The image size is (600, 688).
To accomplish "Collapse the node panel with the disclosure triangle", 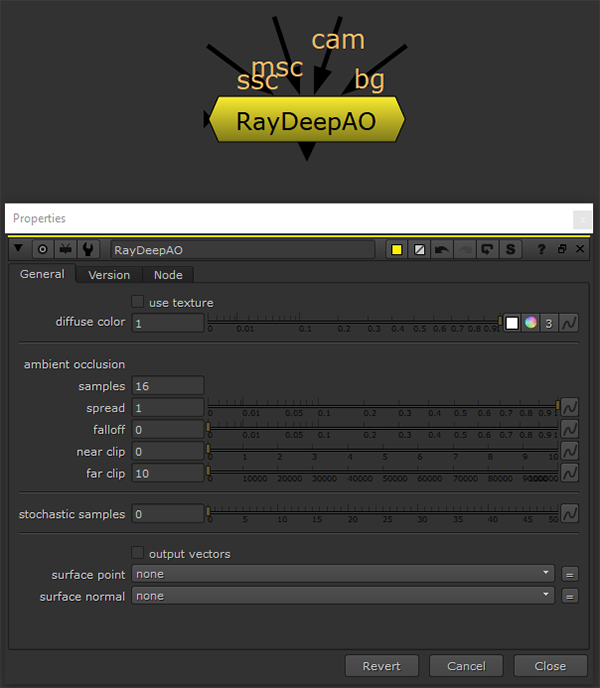I will (x=19, y=249).
